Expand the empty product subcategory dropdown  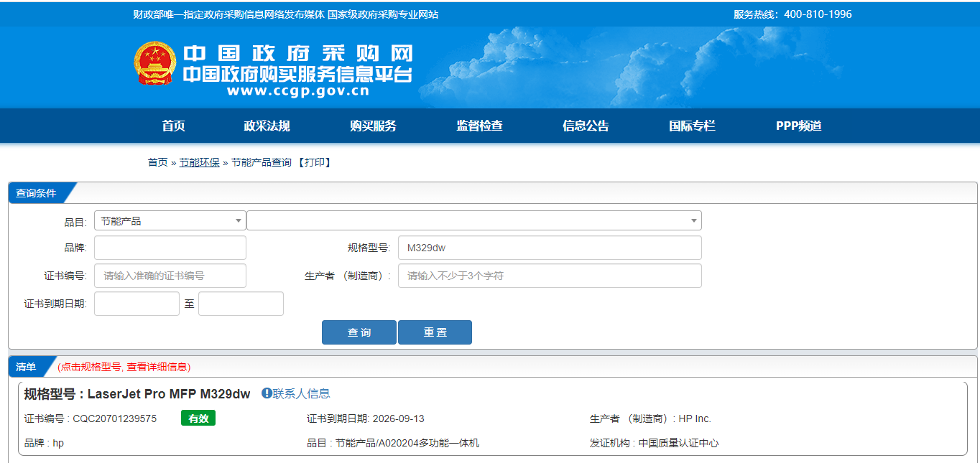pos(474,220)
